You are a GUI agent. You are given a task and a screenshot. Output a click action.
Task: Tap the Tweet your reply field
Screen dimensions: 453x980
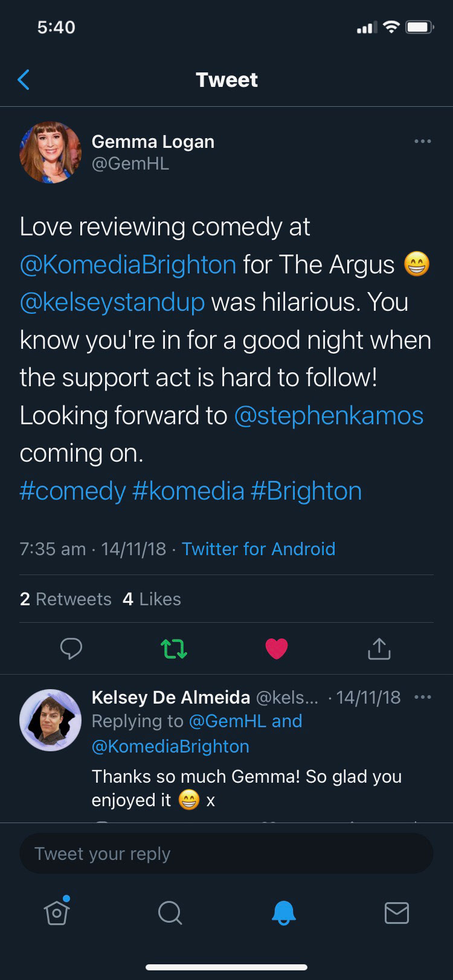[x=226, y=854]
